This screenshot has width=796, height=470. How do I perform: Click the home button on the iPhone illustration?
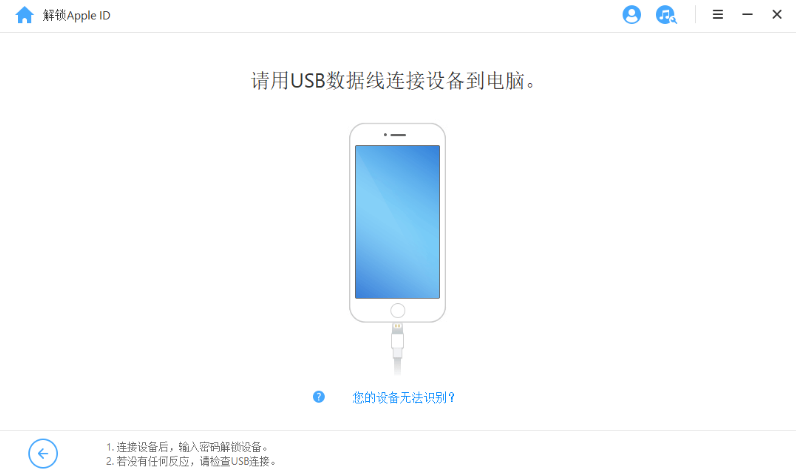(397, 310)
